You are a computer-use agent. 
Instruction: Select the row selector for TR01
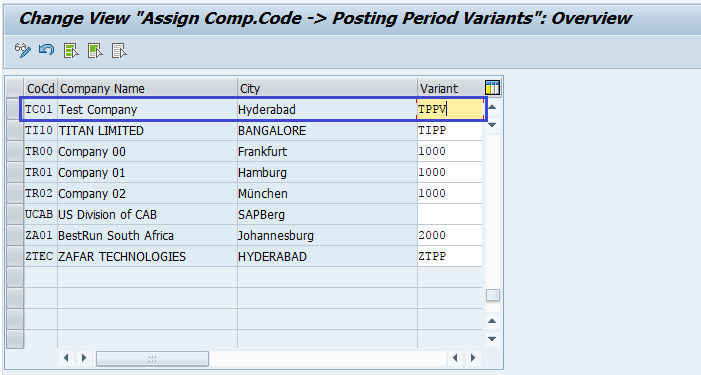(15, 173)
